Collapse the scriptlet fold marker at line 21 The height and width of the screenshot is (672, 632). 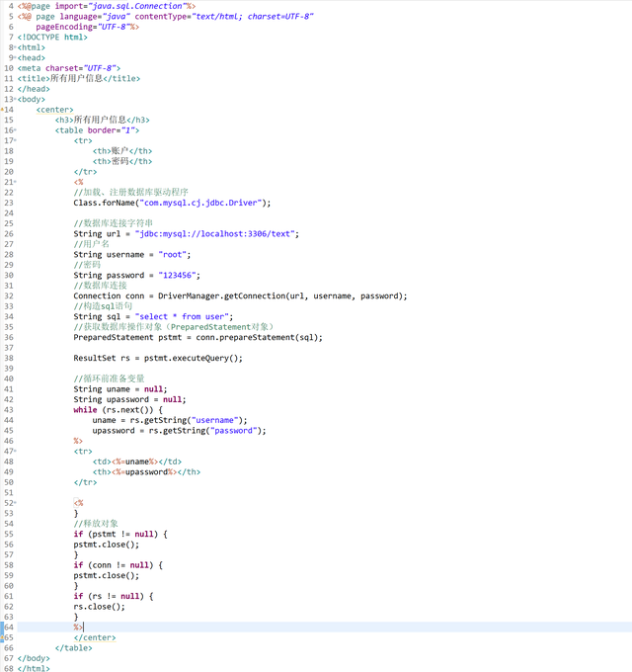click(x=15, y=182)
